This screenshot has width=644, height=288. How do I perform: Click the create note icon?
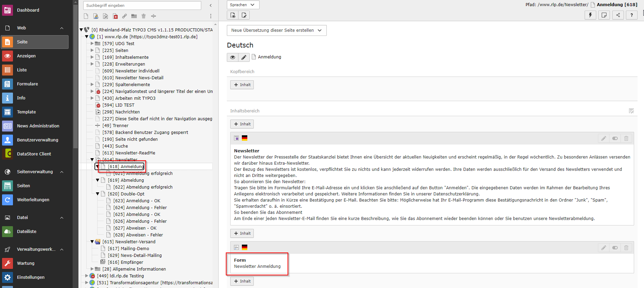click(x=604, y=15)
